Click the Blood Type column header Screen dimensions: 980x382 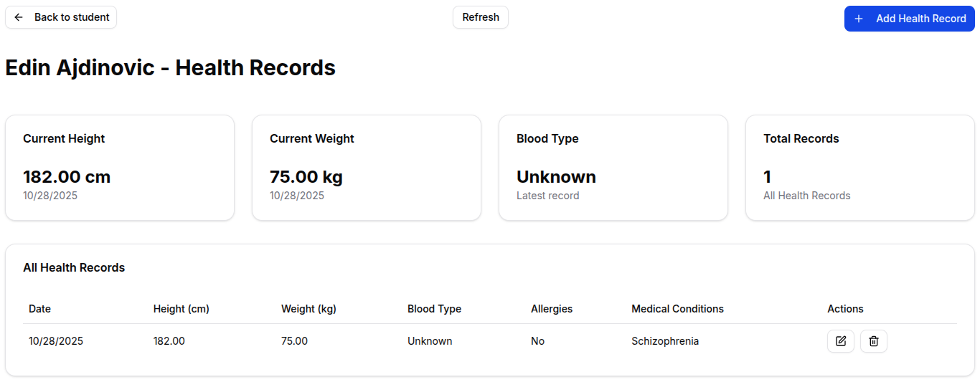coord(434,309)
